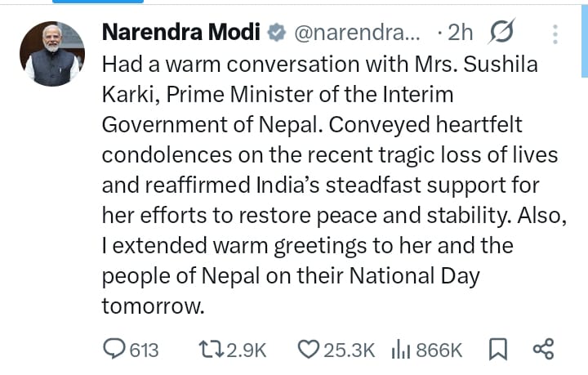Click the blue scrollbar at the right edge
Screen dimensions: 588x375
pyautogui.click(x=585, y=38)
